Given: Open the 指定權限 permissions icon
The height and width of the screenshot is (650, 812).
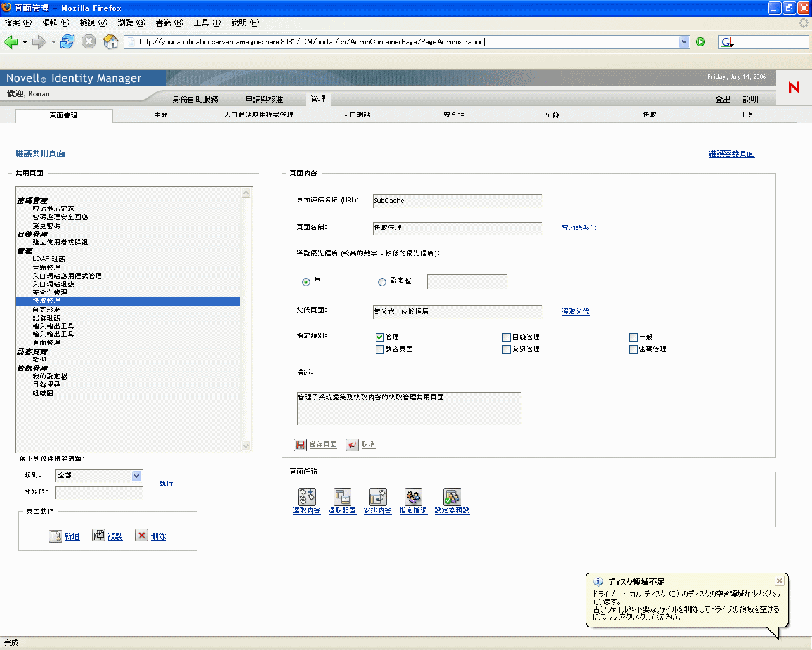Looking at the screenshot, I should pos(413,496).
